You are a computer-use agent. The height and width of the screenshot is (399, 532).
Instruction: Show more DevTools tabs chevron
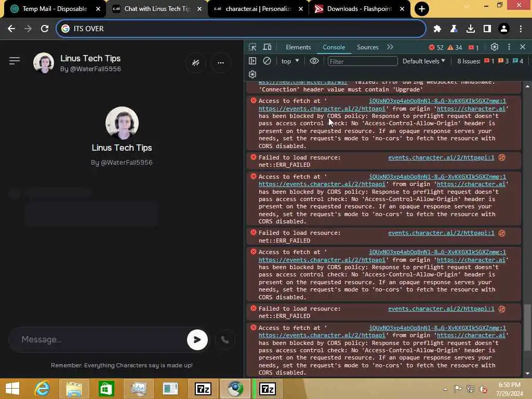tap(390, 47)
